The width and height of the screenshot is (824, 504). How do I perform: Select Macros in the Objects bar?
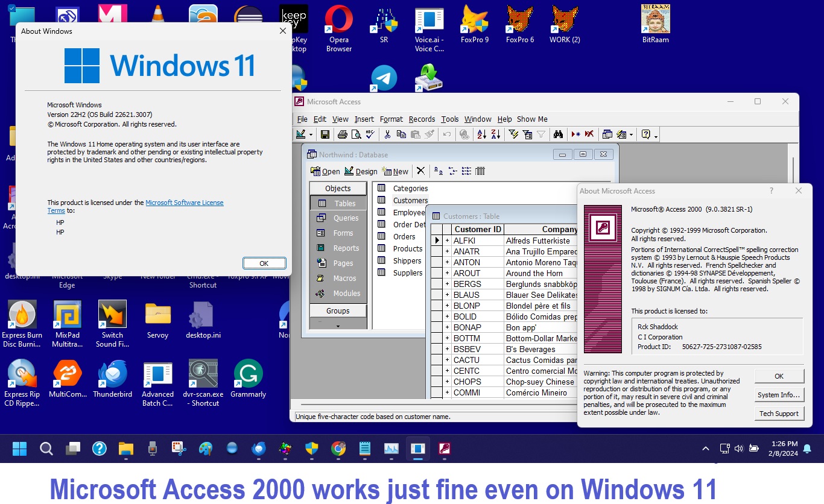click(x=338, y=279)
